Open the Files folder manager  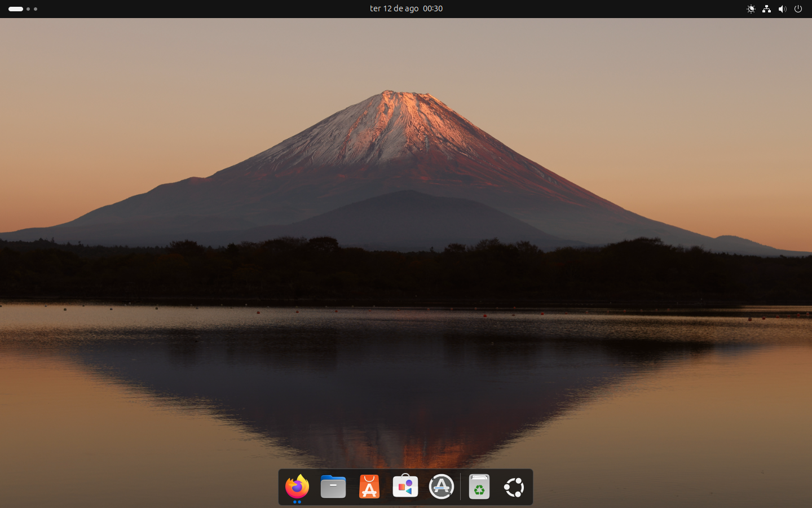coord(333,487)
